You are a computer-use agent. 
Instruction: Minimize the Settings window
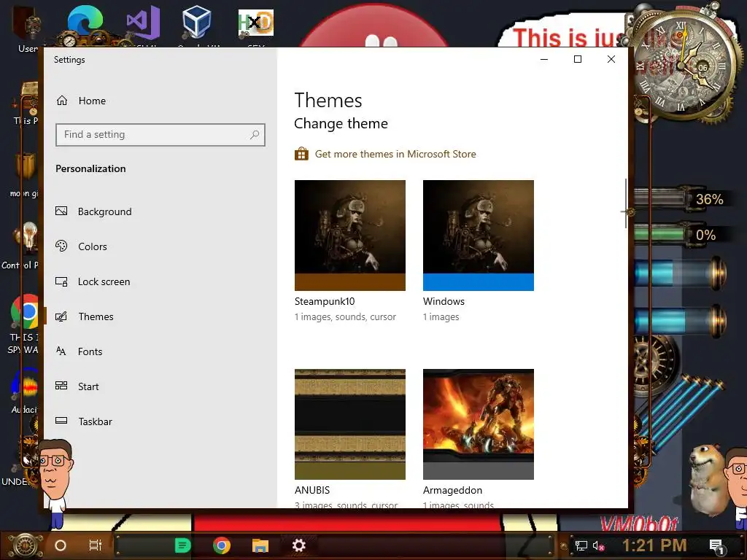pos(544,59)
